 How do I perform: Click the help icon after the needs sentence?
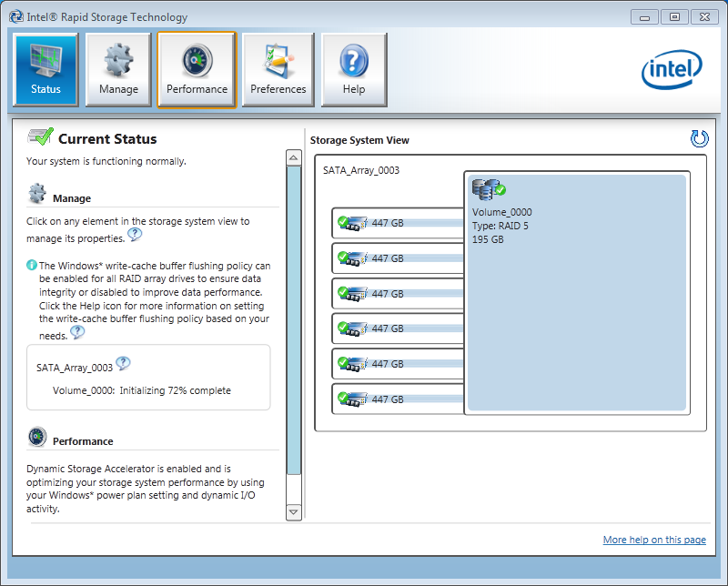coord(77,333)
